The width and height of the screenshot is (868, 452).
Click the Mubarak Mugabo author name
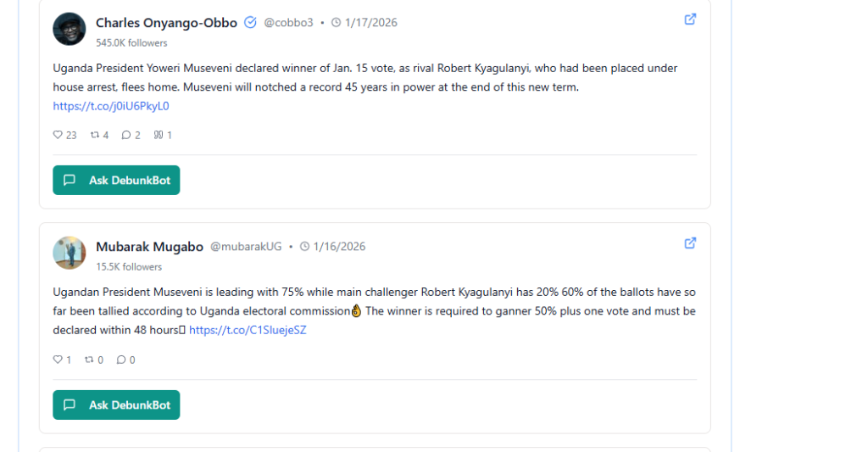coord(149,247)
